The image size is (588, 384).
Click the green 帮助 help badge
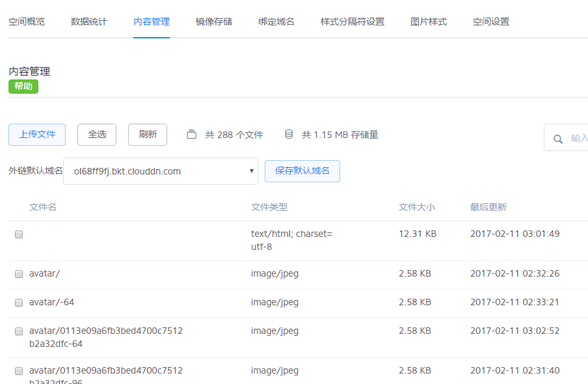pos(23,87)
